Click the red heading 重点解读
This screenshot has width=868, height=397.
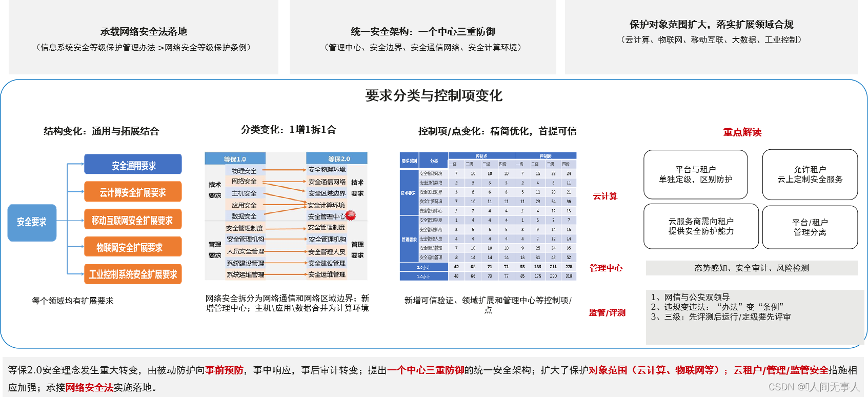[x=742, y=132]
